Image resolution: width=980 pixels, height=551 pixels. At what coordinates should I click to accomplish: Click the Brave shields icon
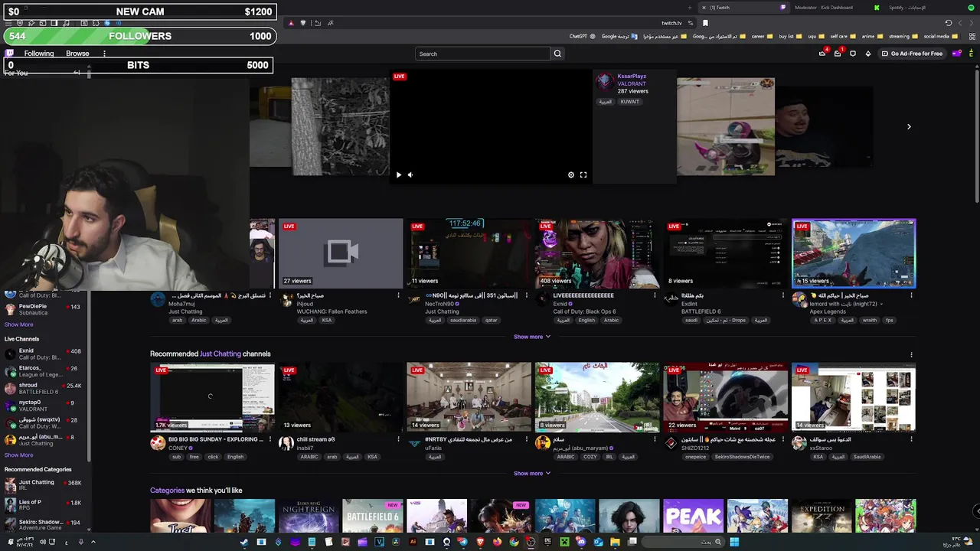[x=302, y=23]
